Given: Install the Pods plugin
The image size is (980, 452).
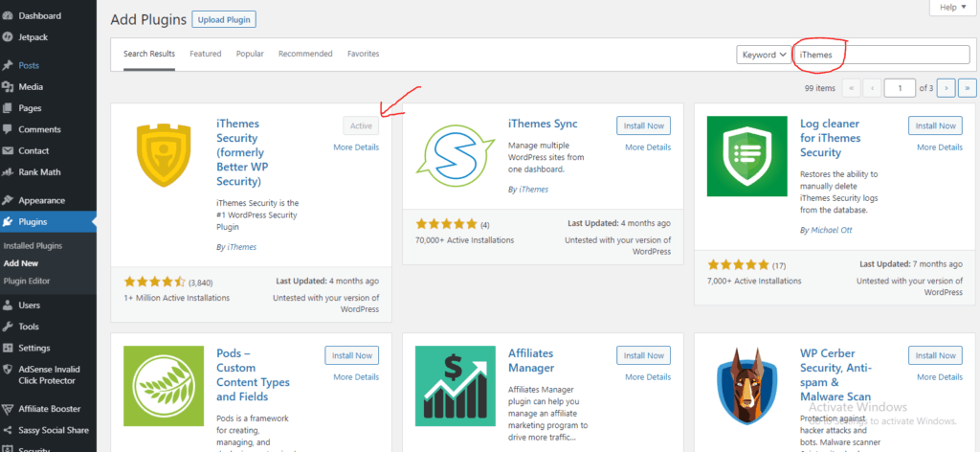Looking at the screenshot, I should (352, 355).
